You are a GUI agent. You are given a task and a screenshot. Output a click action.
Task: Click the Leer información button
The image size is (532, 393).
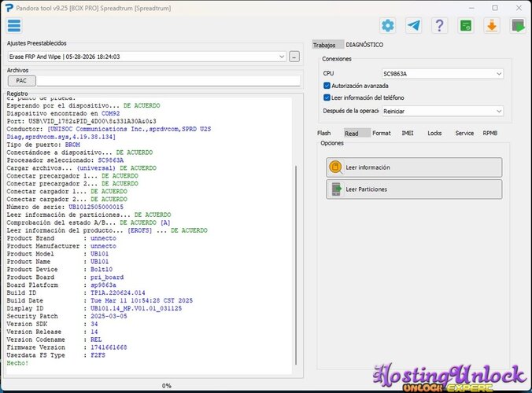click(x=414, y=167)
